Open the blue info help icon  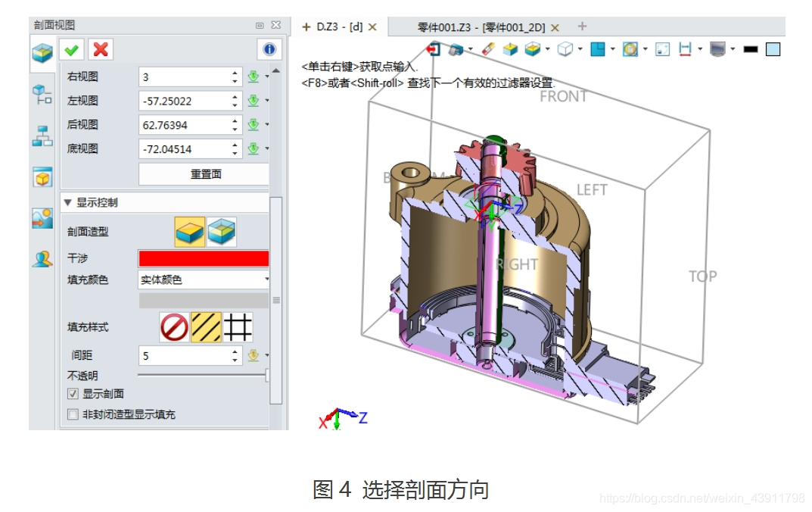pos(269,50)
